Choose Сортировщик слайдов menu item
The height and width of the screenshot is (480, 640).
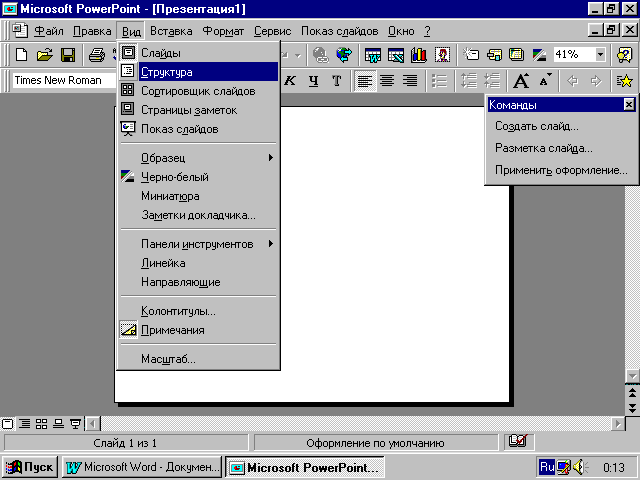pyautogui.click(x=198, y=91)
